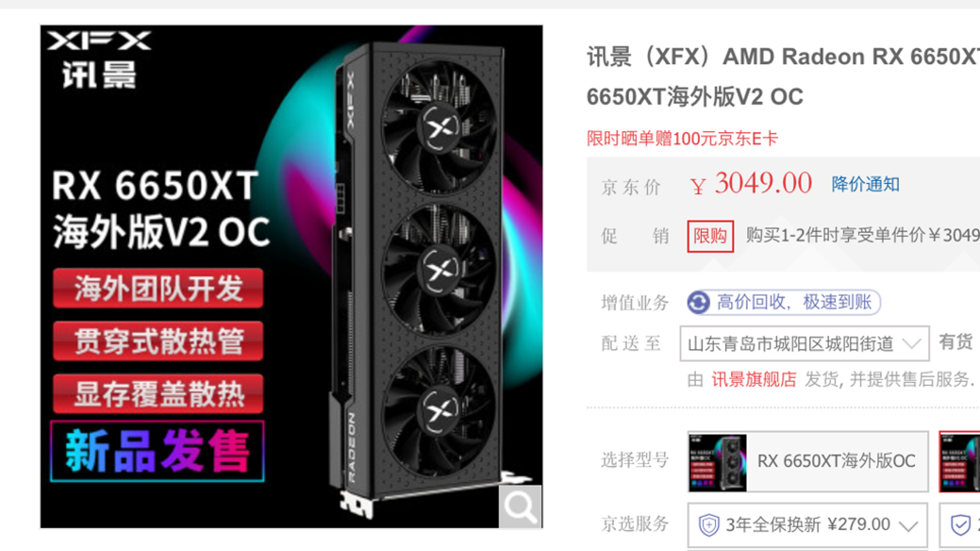Click the 限时晒单赠100元京东E卡 promo text

click(682, 138)
